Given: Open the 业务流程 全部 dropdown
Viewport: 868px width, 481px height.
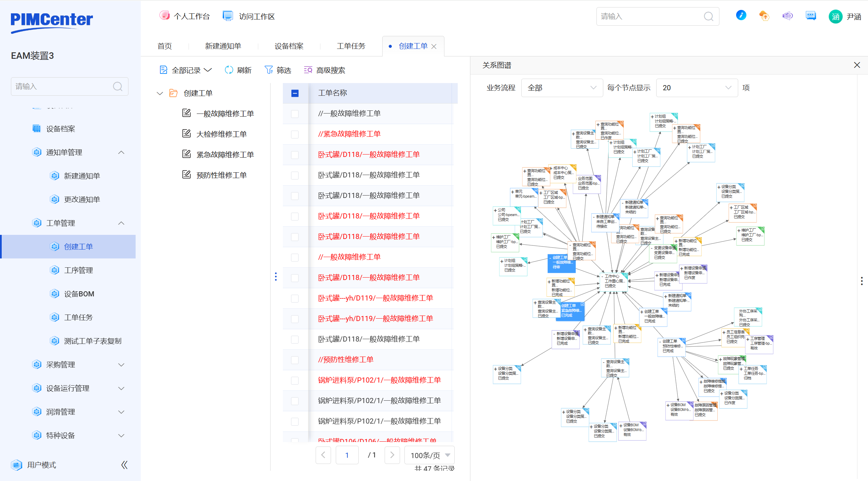Looking at the screenshot, I should coord(562,88).
